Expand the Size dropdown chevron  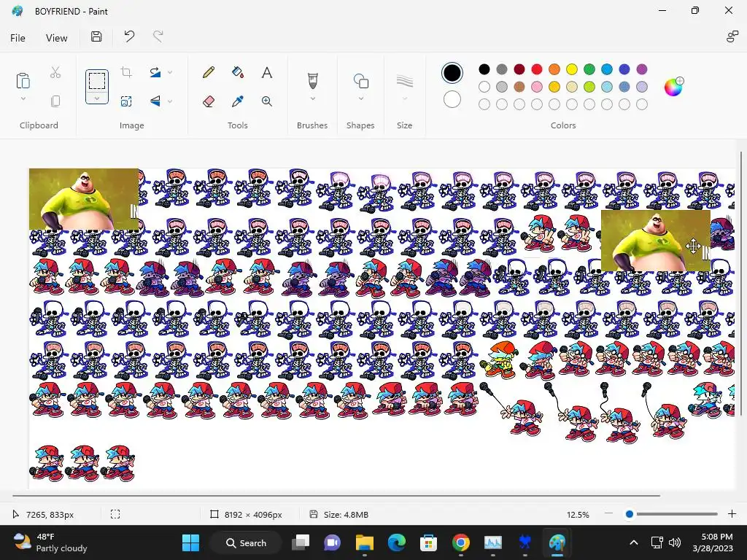click(x=404, y=98)
